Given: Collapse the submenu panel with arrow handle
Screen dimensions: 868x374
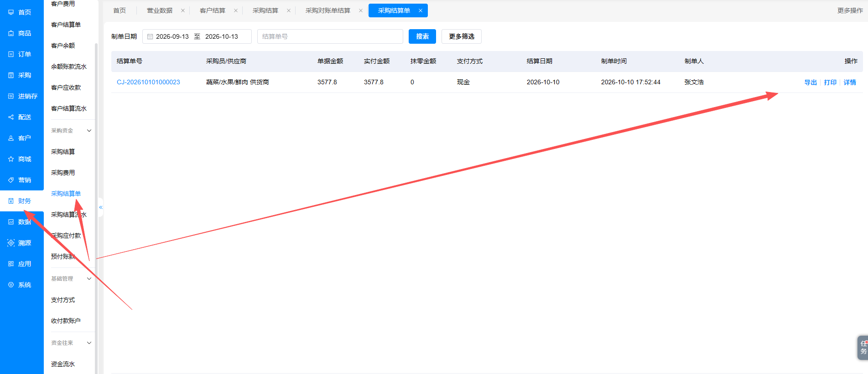Looking at the screenshot, I should click(101, 207).
